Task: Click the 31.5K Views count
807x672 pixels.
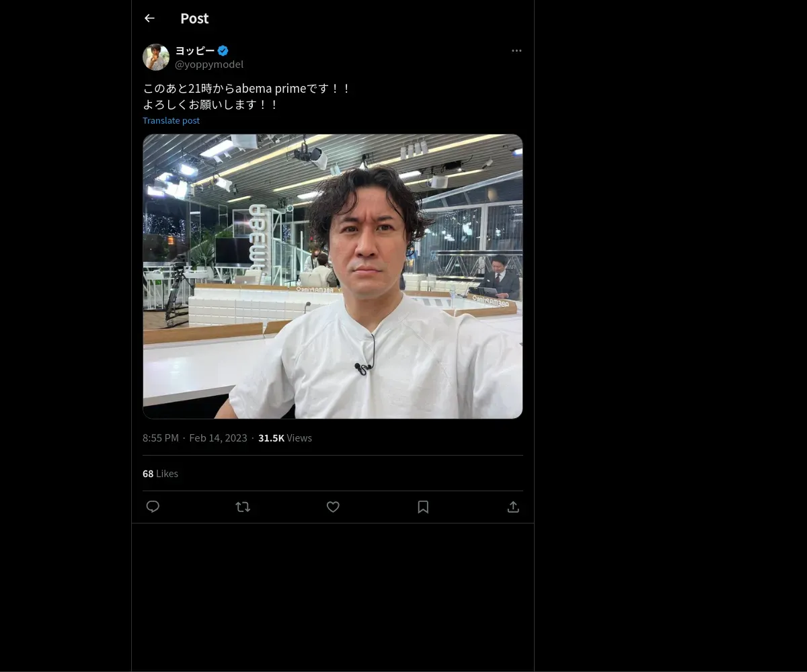Action: point(285,437)
